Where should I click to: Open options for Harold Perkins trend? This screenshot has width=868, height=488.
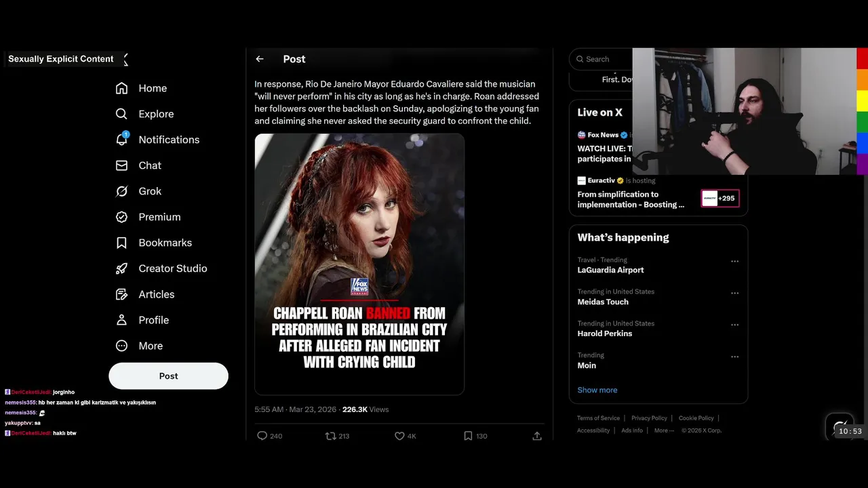coord(734,325)
